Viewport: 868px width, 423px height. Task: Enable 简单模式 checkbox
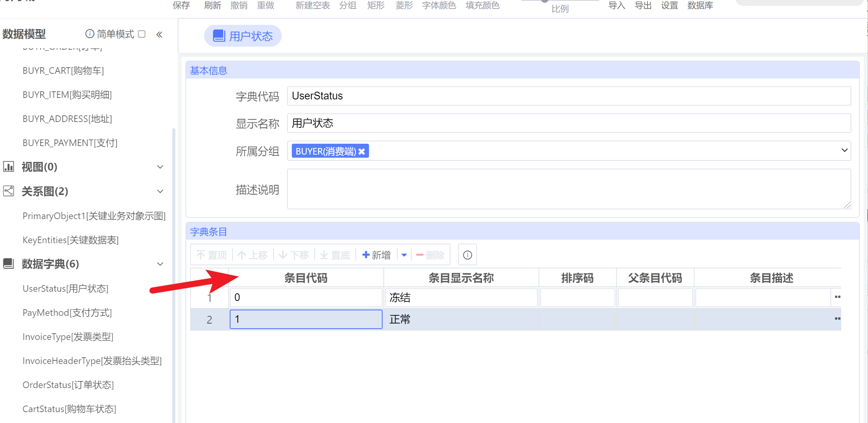click(x=142, y=34)
